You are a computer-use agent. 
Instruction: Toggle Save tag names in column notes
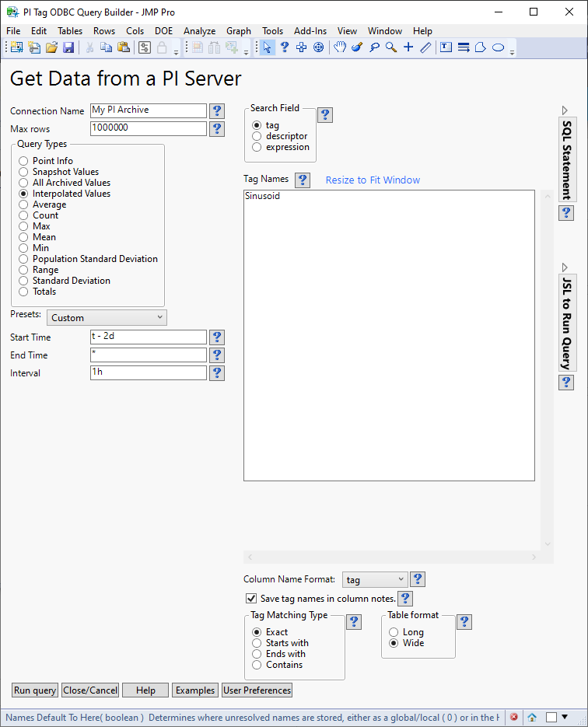click(251, 599)
